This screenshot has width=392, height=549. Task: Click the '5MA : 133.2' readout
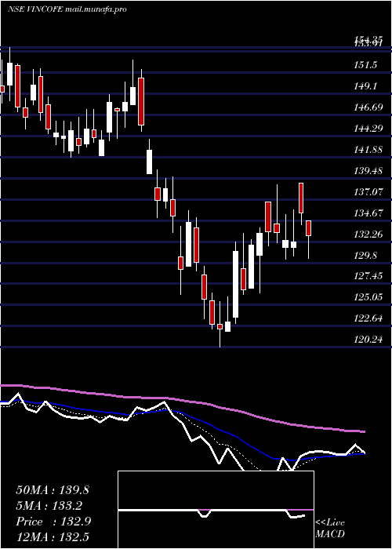tap(49, 506)
